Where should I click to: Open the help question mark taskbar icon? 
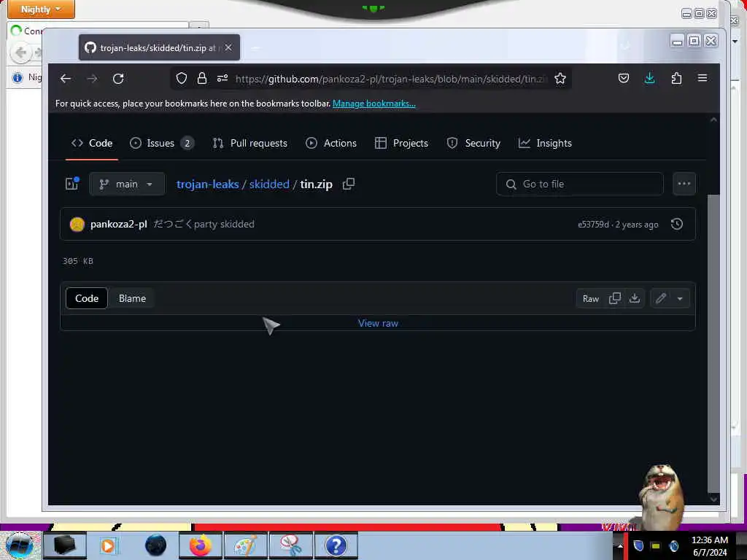[336, 545]
